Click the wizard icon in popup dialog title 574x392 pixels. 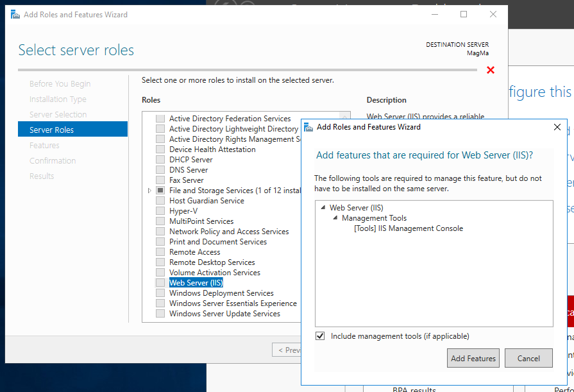click(308, 127)
